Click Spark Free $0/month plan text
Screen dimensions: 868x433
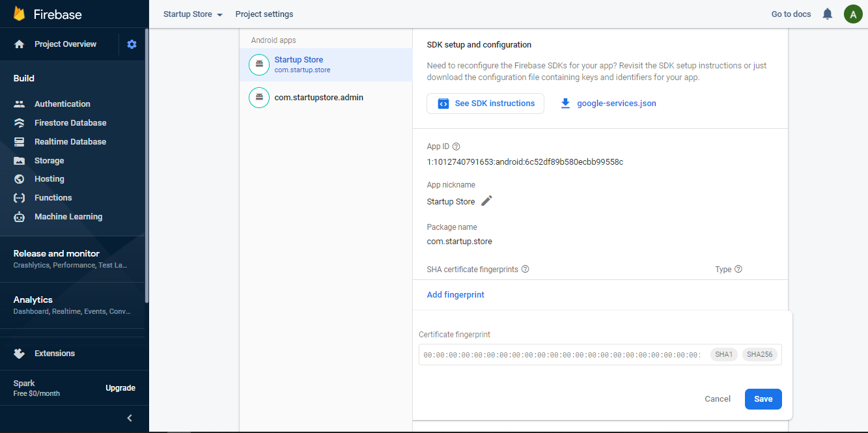coord(36,388)
